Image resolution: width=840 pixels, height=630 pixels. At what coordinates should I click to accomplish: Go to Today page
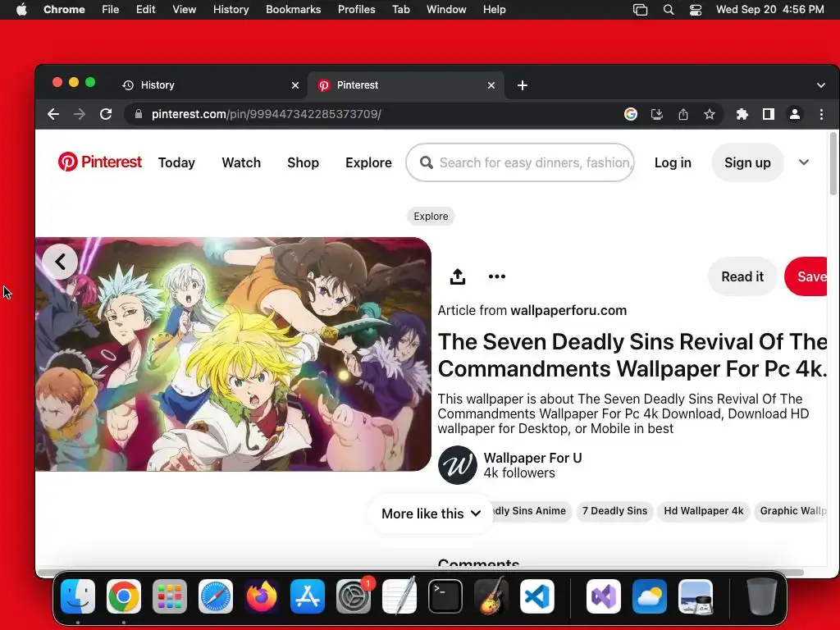[x=176, y=162]
